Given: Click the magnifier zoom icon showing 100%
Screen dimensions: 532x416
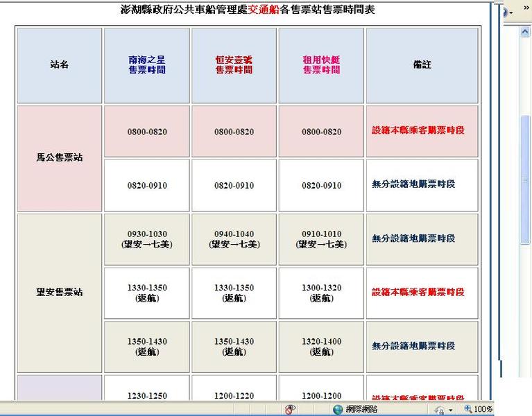Looking at the screenshot, I should pos(468,409).
